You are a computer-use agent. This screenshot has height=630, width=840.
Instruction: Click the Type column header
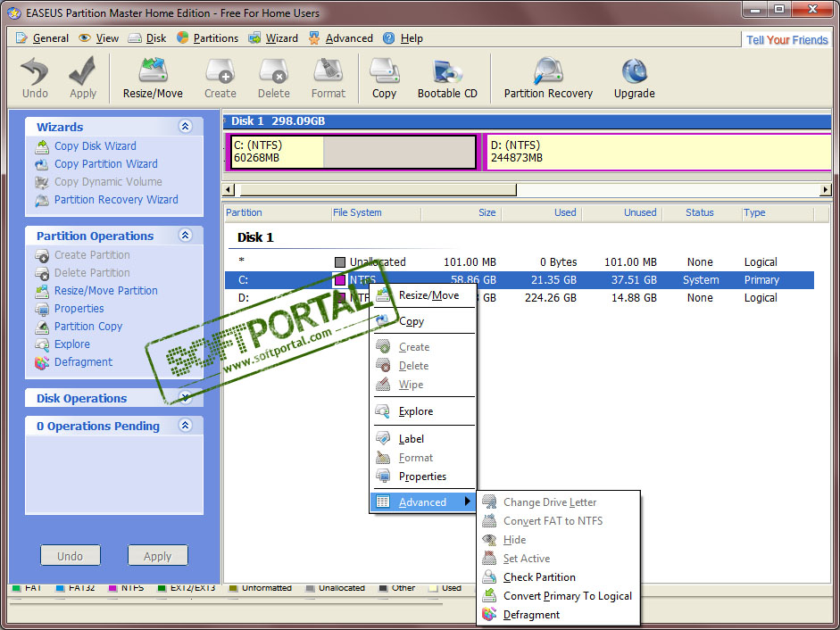click(x=777, y=212)
